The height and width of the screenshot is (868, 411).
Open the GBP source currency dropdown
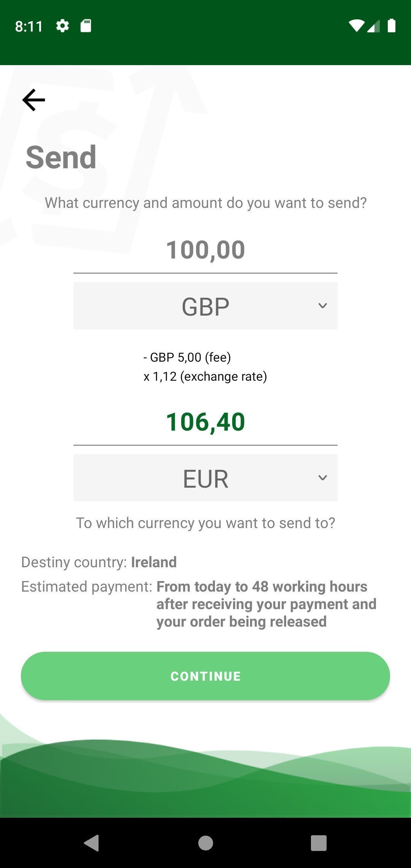[x=205, y=306]
